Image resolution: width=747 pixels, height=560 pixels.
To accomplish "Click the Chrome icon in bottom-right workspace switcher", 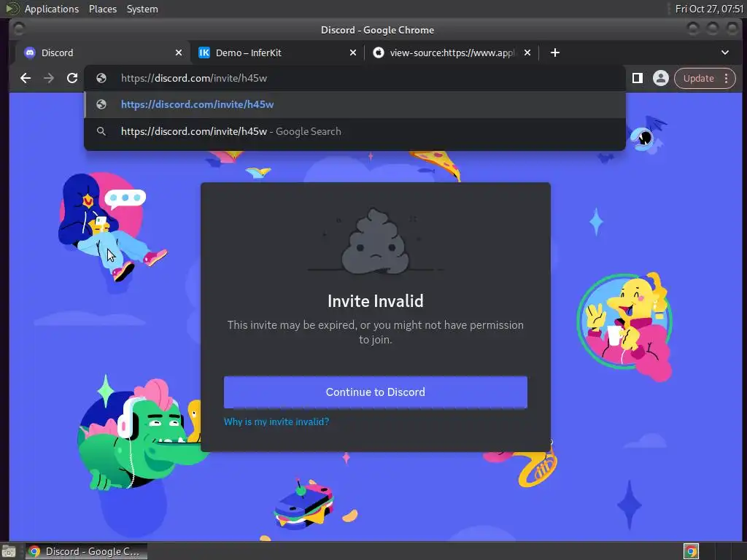I will [x=691, y=551].
